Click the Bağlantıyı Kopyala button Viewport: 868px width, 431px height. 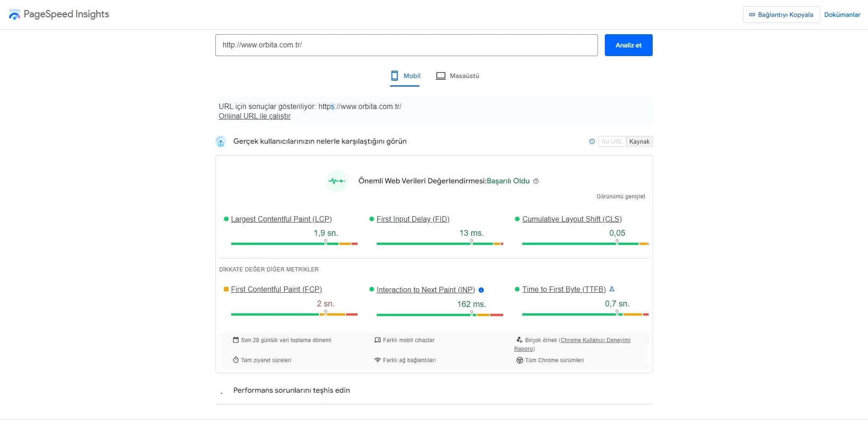781,15
